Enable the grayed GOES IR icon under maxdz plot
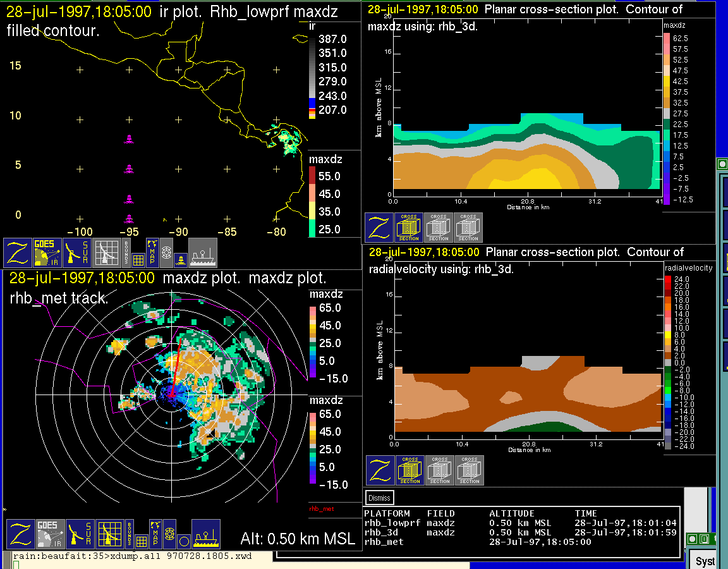728x569 pixels. click(48, 534)
